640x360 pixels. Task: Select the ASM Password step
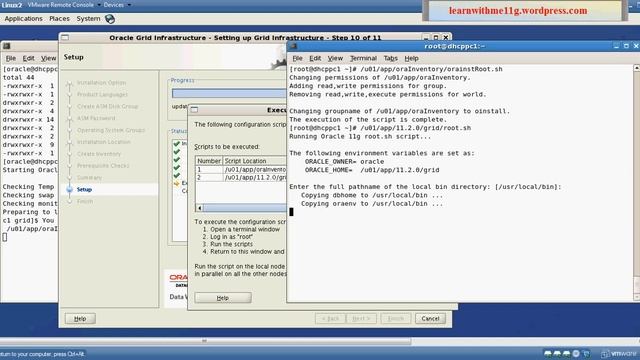tap(96, 118)
